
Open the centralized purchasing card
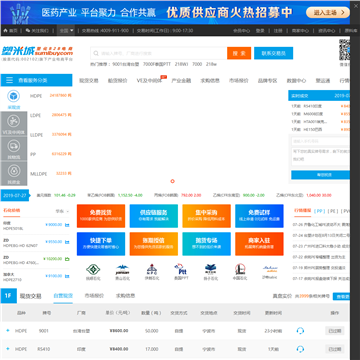pyautogui.click(x=206, y=216)
